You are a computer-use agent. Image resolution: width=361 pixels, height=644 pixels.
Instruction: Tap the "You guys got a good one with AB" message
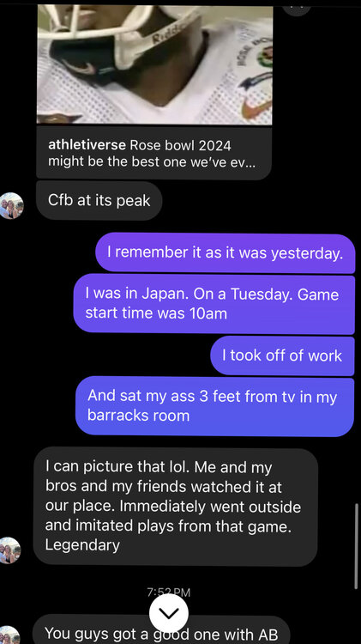pyautogui.click(x=161, y=633)
